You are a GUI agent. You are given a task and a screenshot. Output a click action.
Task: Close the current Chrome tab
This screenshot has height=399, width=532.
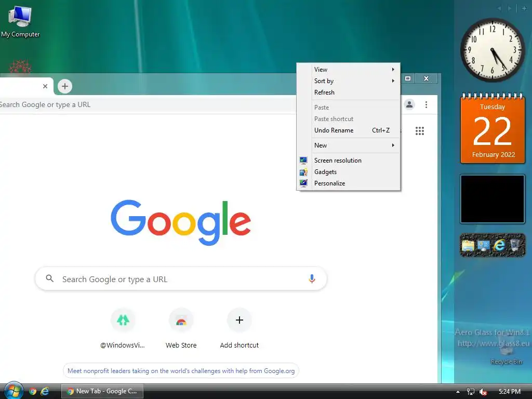point(45,86)
